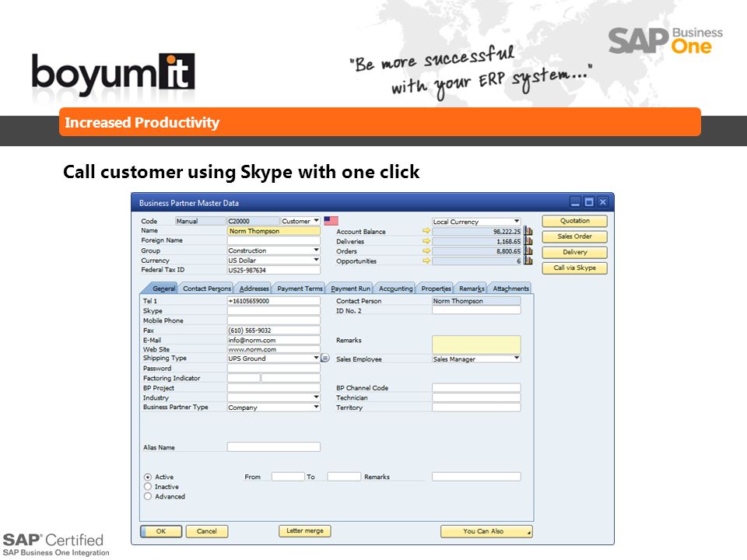747x560 pixels.
Task: Switch to the Payment Terms tab
Action: (300, 288)
